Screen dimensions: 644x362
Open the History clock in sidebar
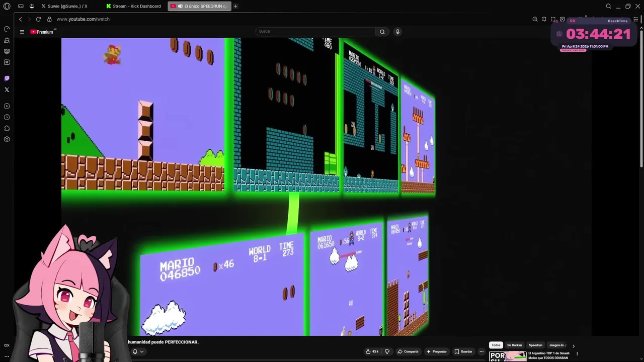pyautogui.click(x=7, y=117)
